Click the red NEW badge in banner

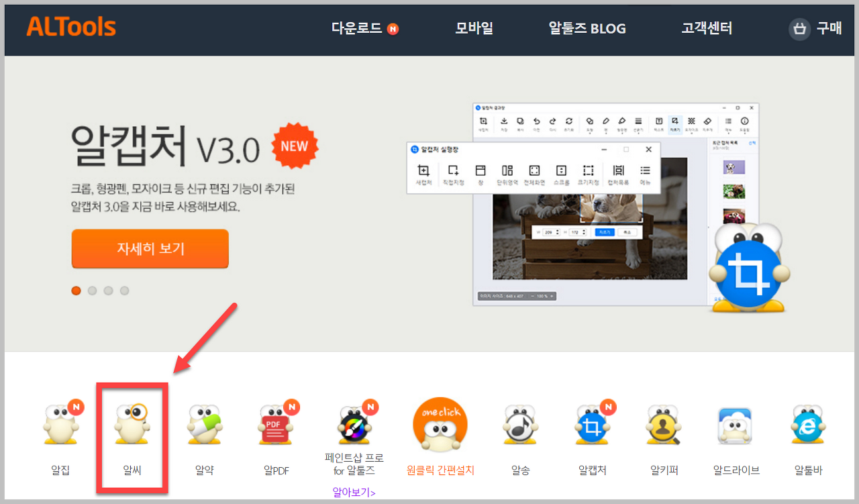coord(295,146)
